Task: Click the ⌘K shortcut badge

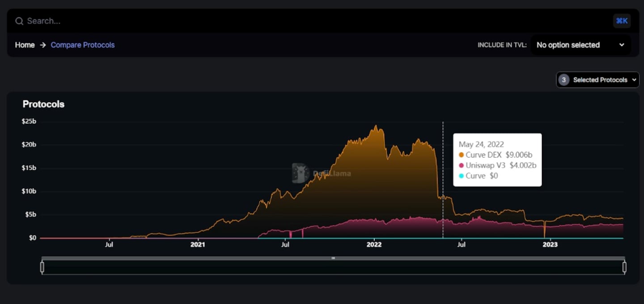Action: tap(622, 21)
